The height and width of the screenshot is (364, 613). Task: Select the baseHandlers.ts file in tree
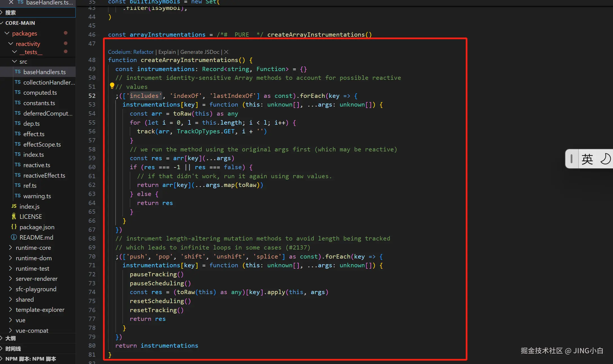(44, 72)
